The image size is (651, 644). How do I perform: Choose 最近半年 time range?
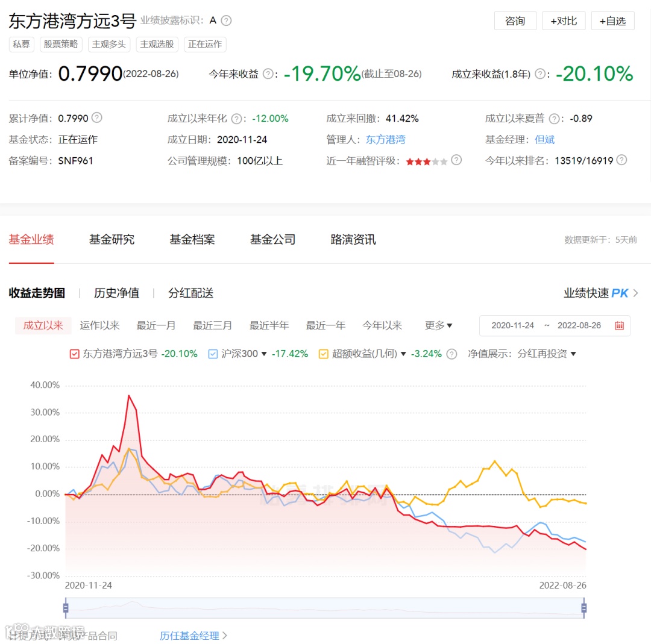[269, 325]
